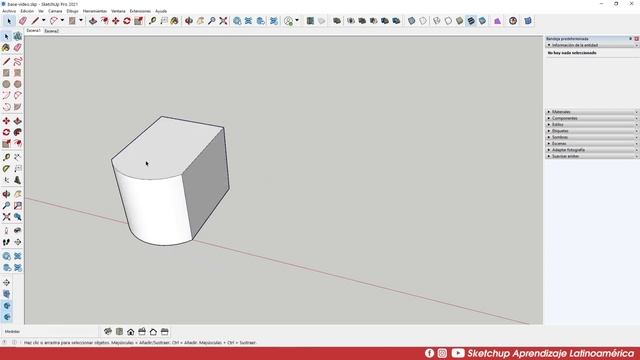
Task: Open the Edición menu
Action: pos(27,11)
